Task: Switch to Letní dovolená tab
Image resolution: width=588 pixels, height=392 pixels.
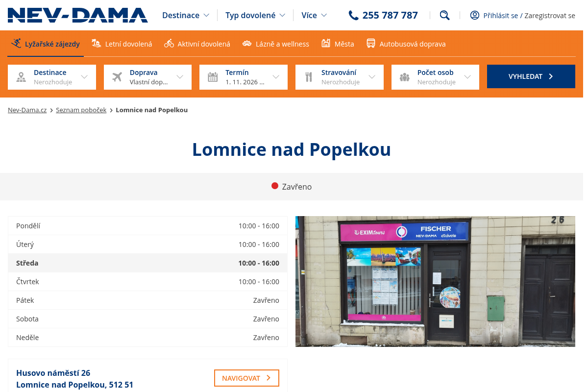Action: (122, 44)
